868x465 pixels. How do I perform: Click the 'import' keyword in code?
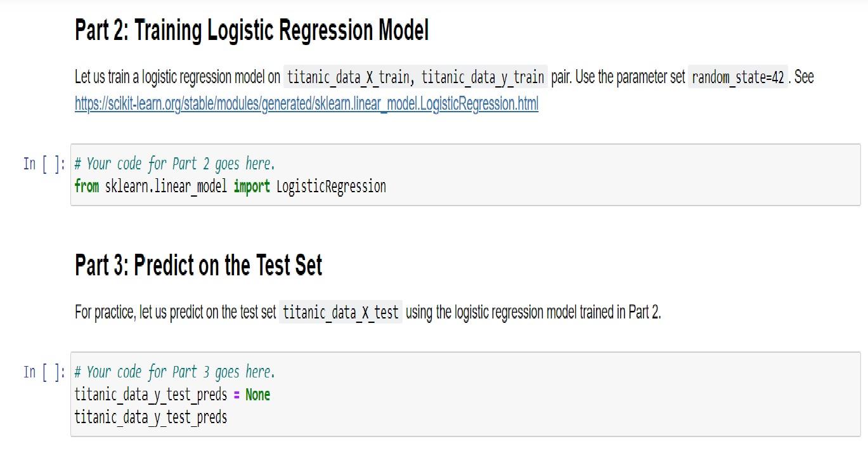[x=252, y=187]
